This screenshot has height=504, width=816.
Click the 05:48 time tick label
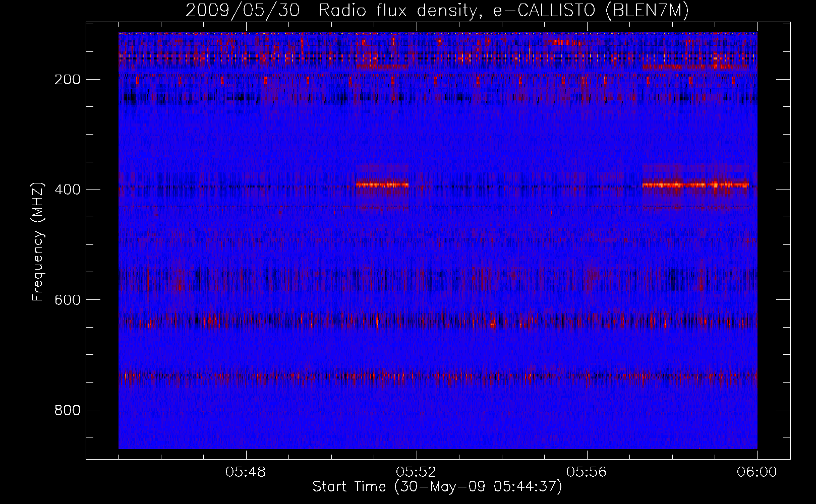point(246,472)
